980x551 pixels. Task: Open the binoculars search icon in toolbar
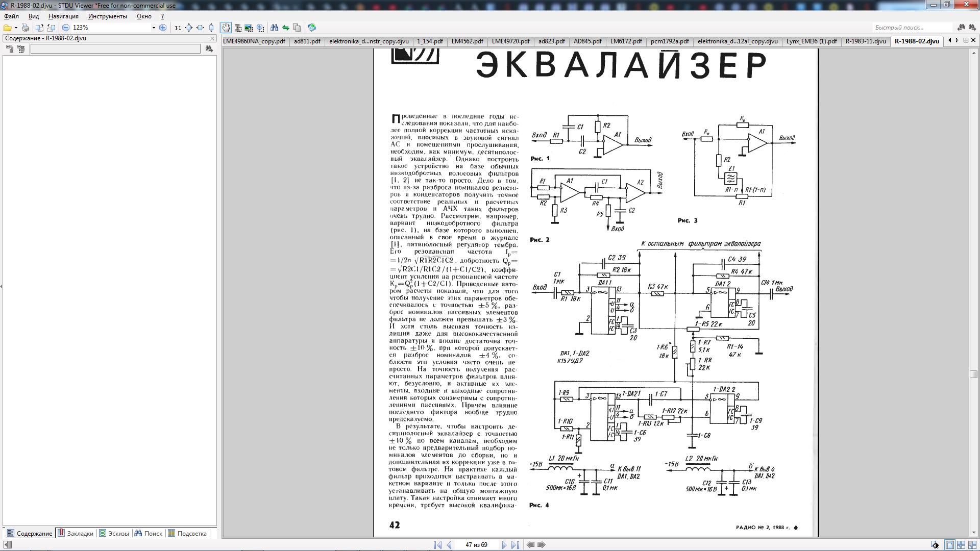[x=274, y=28]
